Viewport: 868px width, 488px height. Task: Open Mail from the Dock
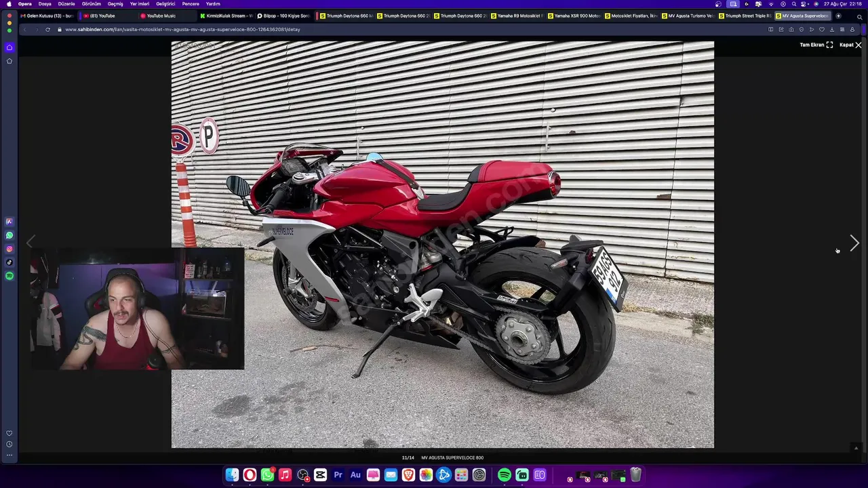(391, 475)
